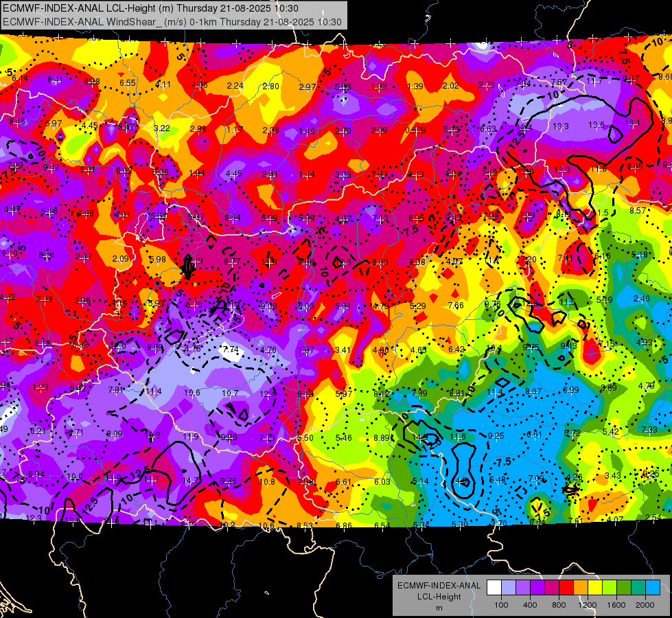Click the grid value 5.50
The height and width of the screenshot is (618, 672).
(305, 438)
